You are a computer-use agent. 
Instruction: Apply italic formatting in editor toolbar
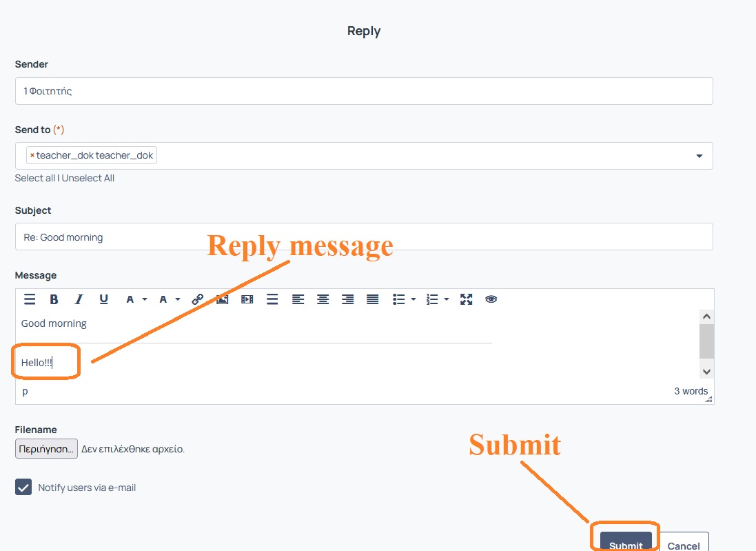point(79,299)
